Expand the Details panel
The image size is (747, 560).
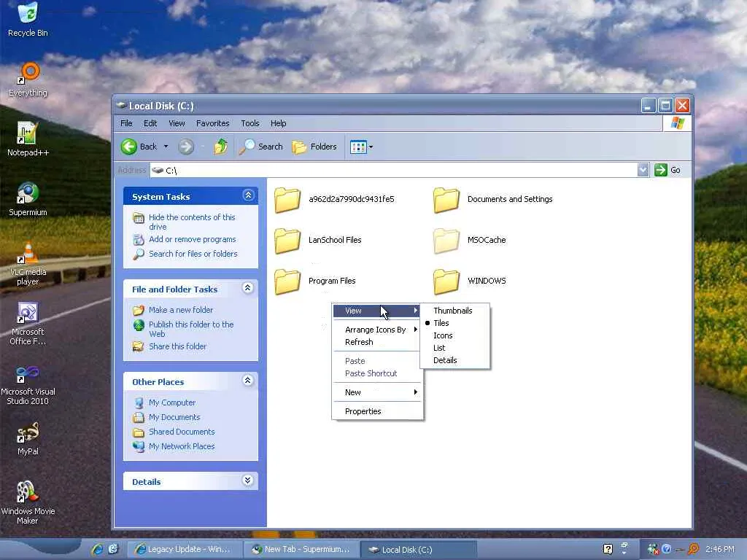(248, 480)
